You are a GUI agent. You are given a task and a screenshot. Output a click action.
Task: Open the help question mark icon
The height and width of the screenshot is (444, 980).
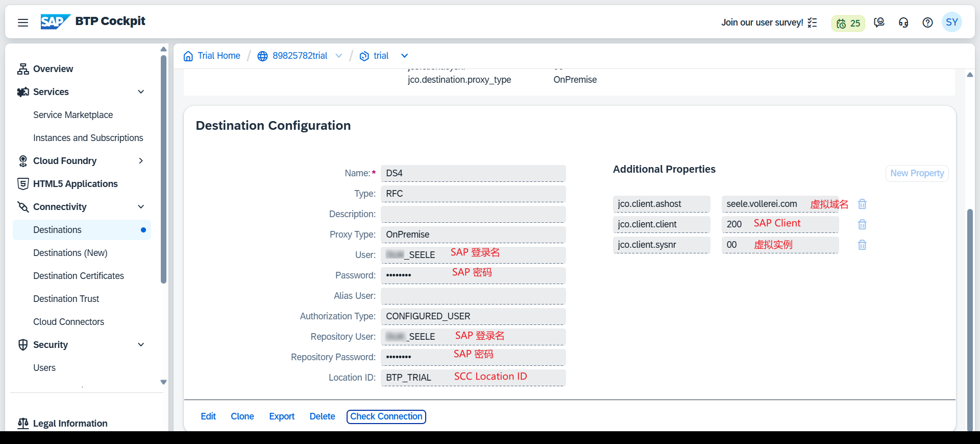928,22
